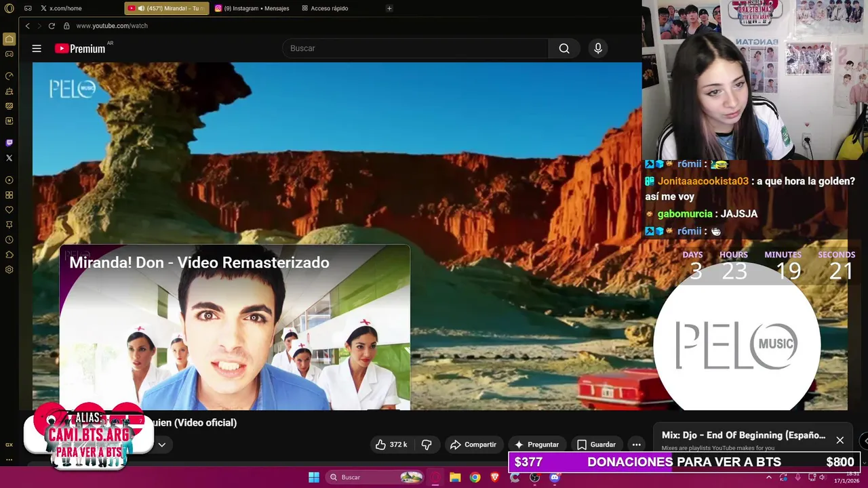Click the Windows taskbar Buscar search box
This screenshot has width=868, height=488.
coord(375,477)
